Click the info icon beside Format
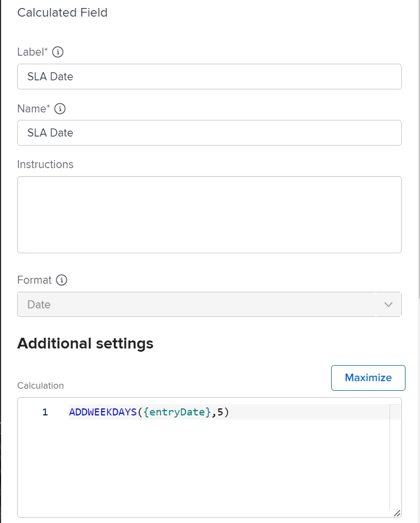 tap(62, 280)
